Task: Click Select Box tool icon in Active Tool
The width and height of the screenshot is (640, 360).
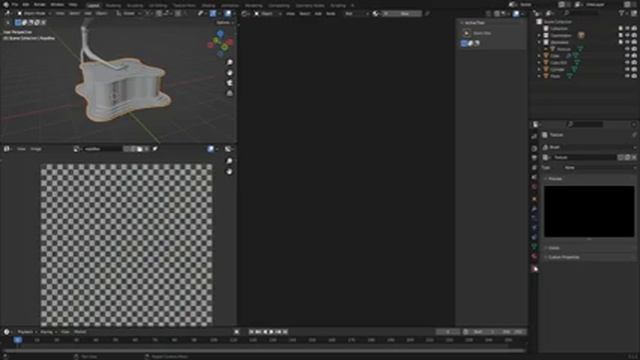Action: [464, 43]
